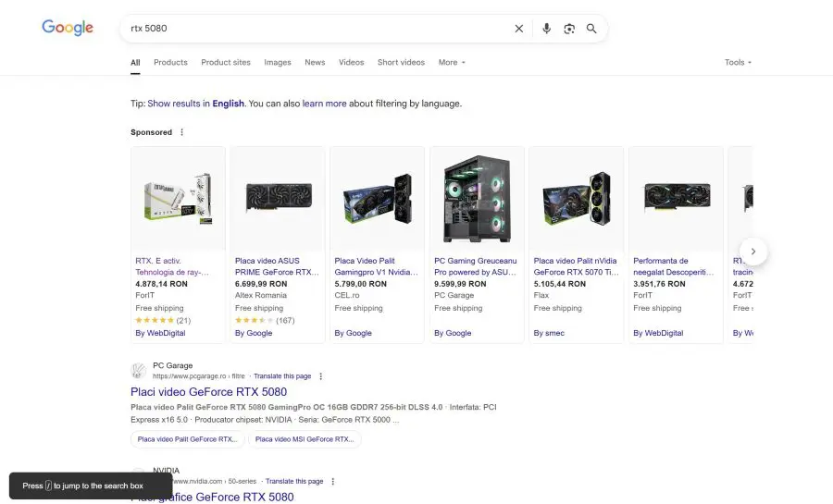
Task: Submit search with magnifying glass icon
Action: point(591,29)
